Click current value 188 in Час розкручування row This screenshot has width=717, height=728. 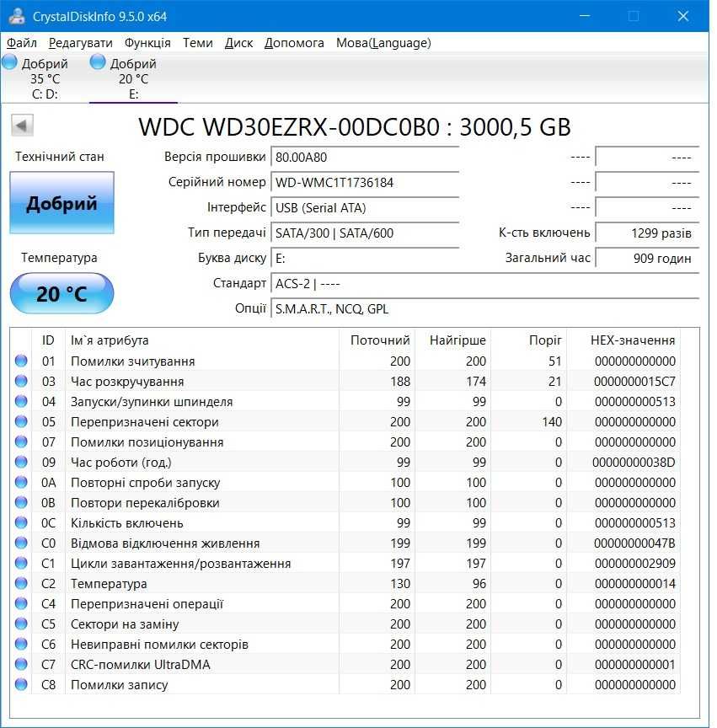(x=400, y=382)
